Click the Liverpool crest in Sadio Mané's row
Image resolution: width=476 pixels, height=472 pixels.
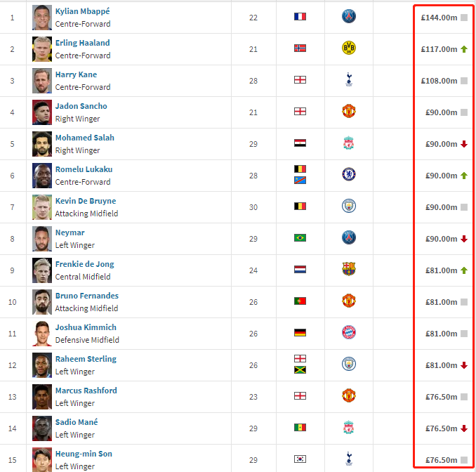point(348,427)
